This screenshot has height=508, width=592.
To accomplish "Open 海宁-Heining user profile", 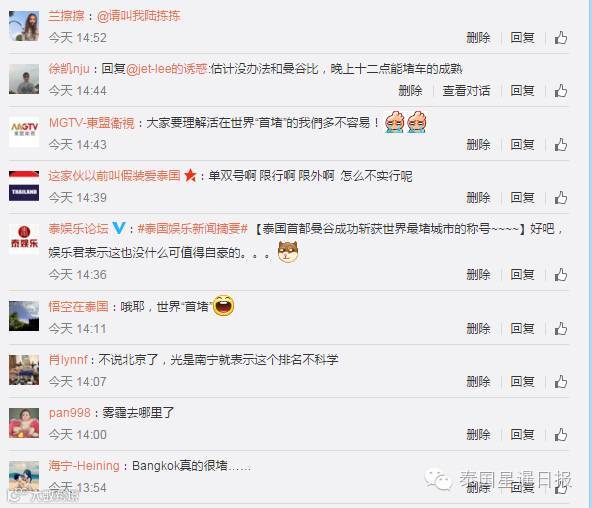I will [x=84, y=466].
